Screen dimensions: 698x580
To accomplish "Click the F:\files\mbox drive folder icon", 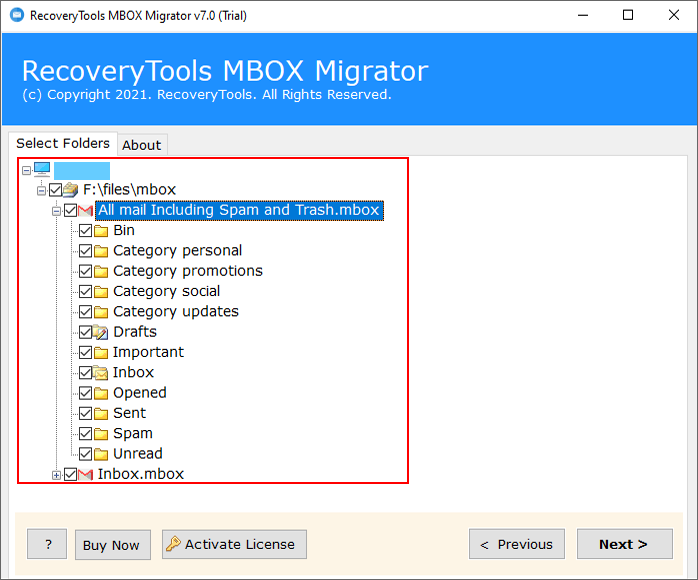I will click(x=70, y=190).
